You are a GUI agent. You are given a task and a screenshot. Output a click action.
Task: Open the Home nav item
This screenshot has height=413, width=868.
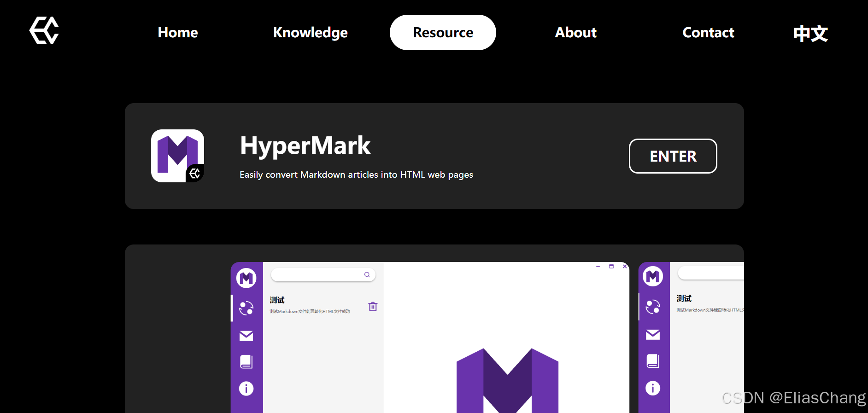[178, 33]
